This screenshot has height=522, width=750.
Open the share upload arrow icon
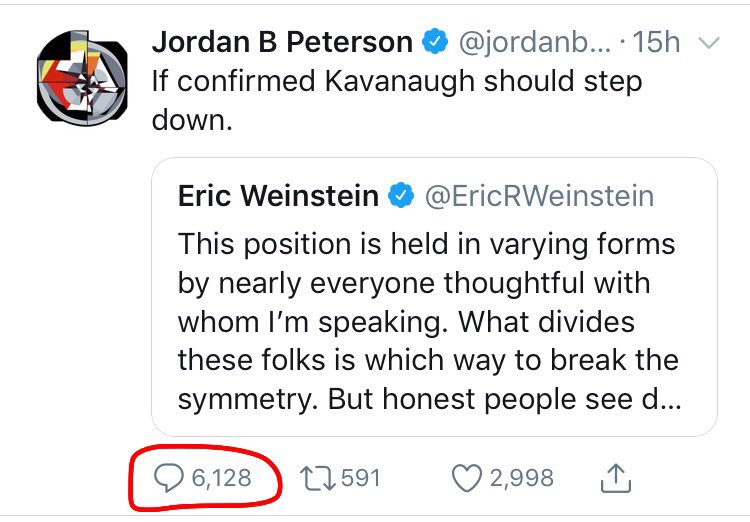[616, 478]
